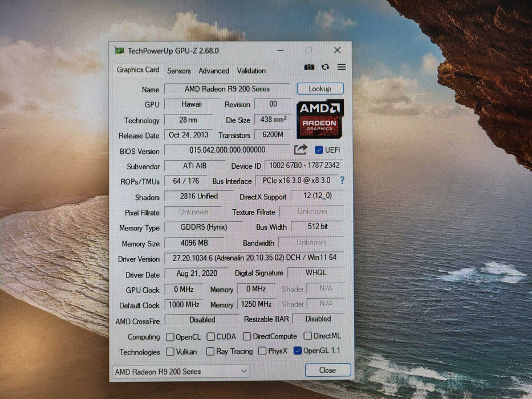The image size is (532, 399).
Task: Open the AMD Radeon R9 200 Series dropdown
Action: (x=181, y=371)
